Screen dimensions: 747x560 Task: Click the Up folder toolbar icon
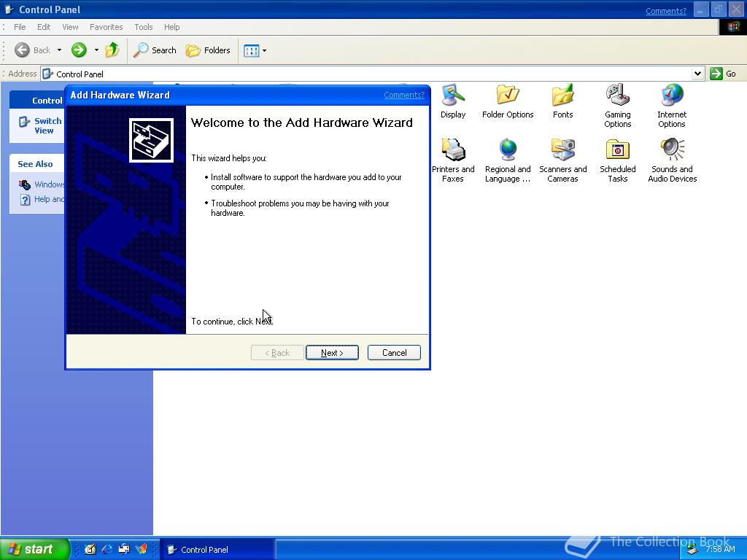(112, 50)
